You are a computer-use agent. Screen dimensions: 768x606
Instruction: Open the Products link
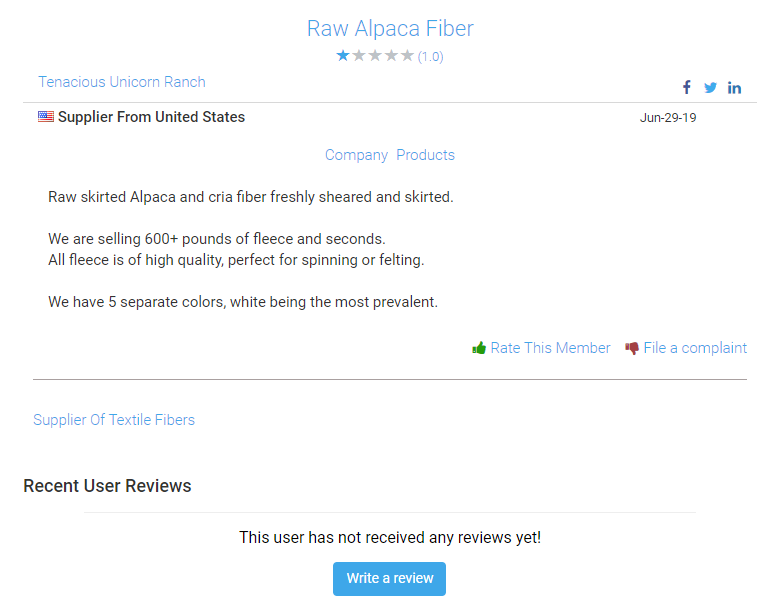click(425, 155)
